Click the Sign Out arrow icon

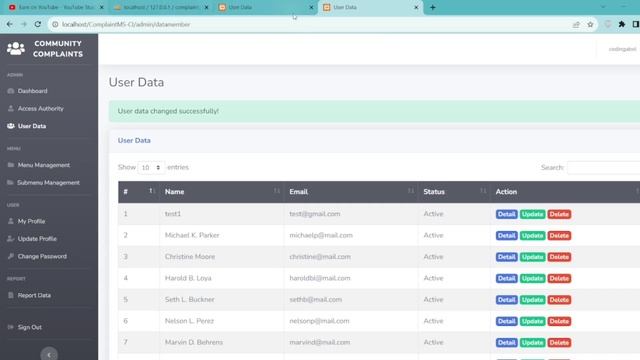pos(11,327)
